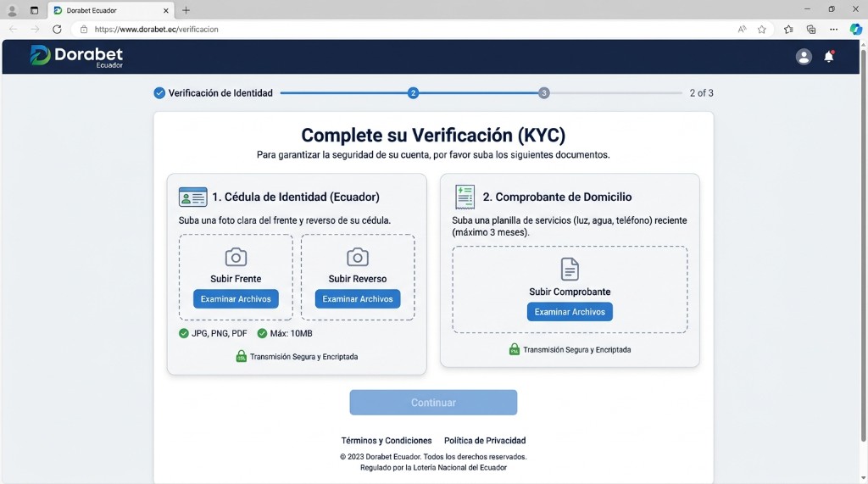The height and width of the screenshot is (484, 868).
Task: Open the Favorites list toolbar icon
Action: tap(788, 30)
